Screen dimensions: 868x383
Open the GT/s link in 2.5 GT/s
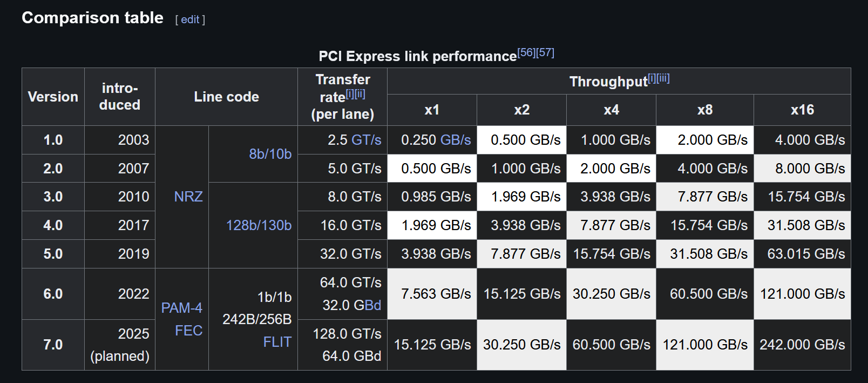pyautogui.click(x=366, y=140)
